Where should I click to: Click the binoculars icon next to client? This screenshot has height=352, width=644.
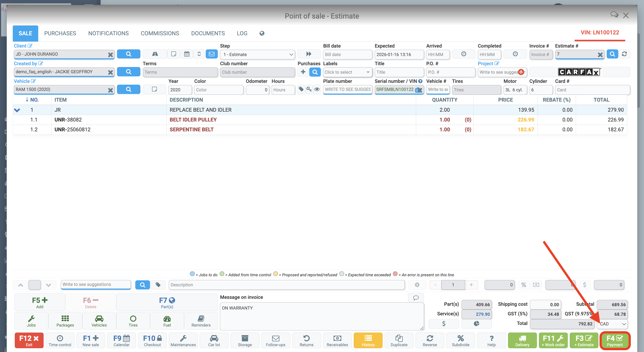coord(155,54)
